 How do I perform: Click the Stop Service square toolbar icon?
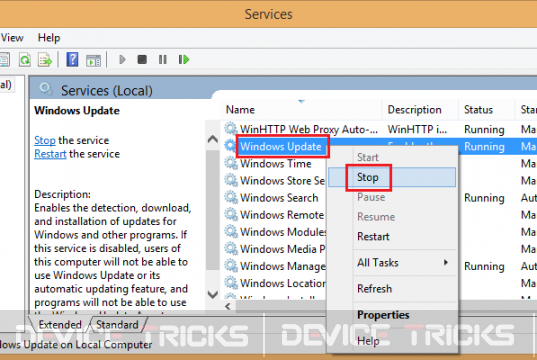142,60
